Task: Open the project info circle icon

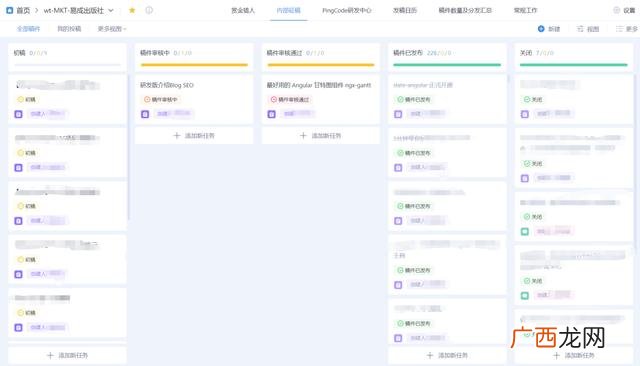Action: (149, 10)
